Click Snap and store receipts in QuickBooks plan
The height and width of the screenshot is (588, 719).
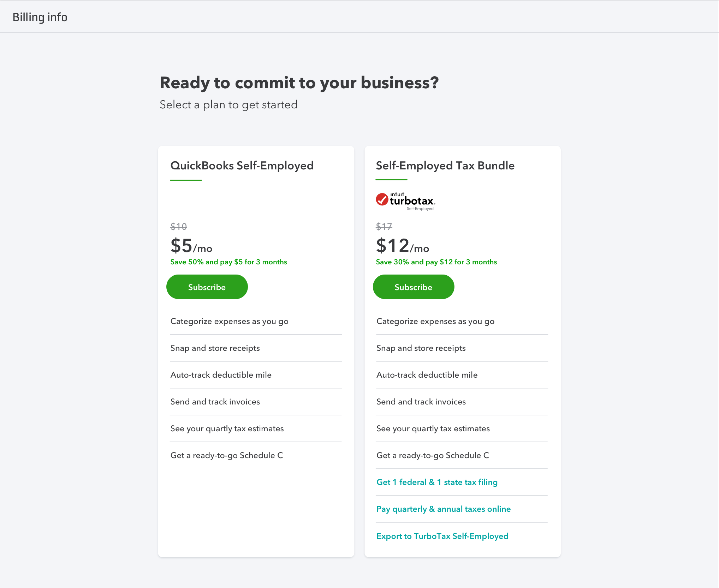click(215, 348)
